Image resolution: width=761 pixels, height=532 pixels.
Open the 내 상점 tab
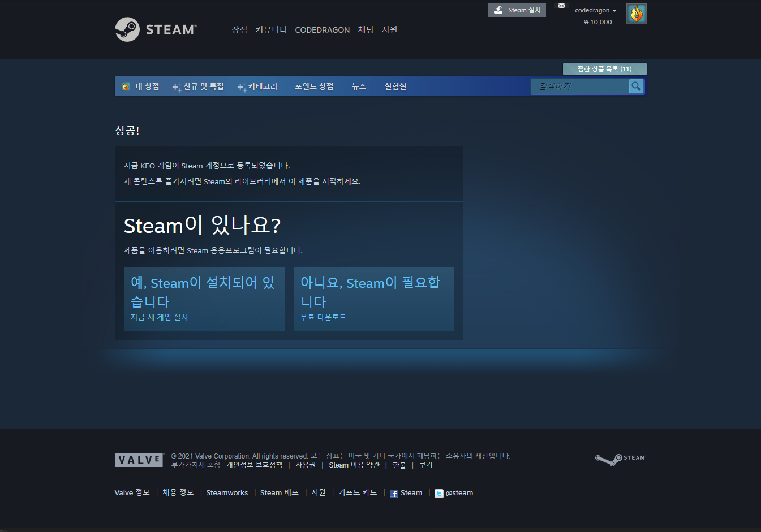coord(141,86)
